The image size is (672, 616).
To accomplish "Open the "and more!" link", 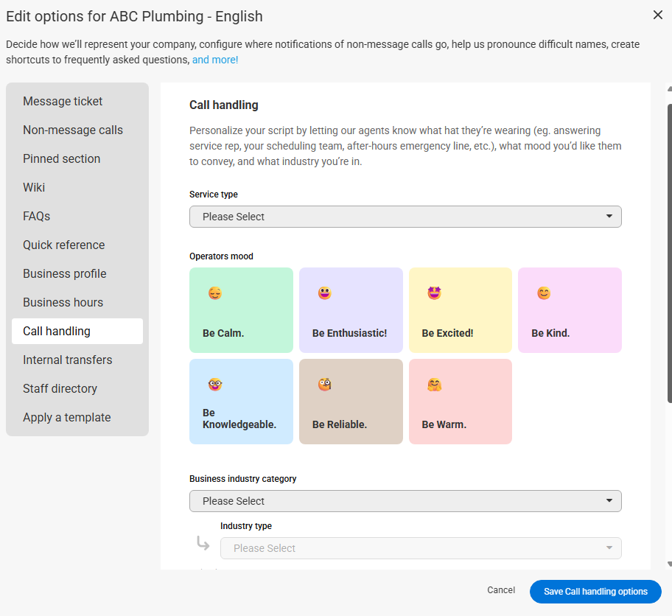I will click(215, 60).
